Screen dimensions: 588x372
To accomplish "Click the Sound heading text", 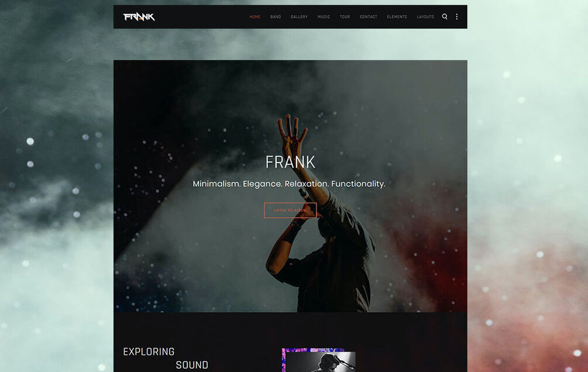I will (x=192, y=365).
